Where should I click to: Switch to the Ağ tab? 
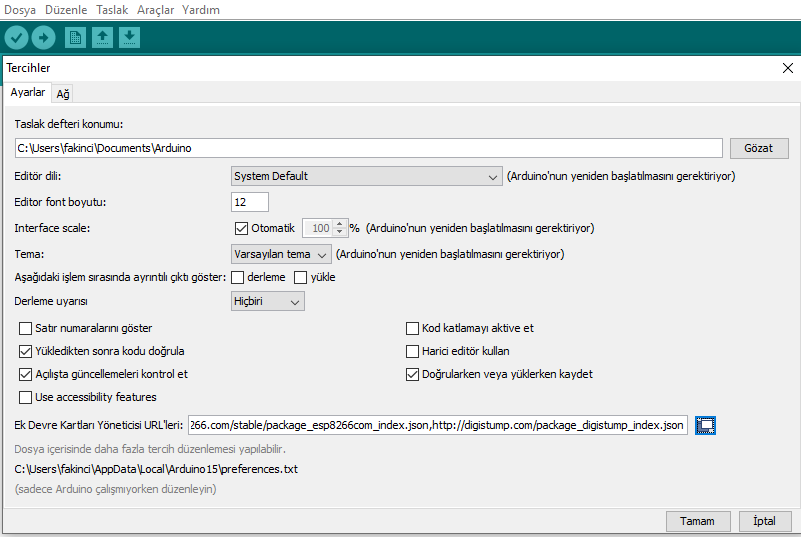pyautogui.click(x=63, y=93)
